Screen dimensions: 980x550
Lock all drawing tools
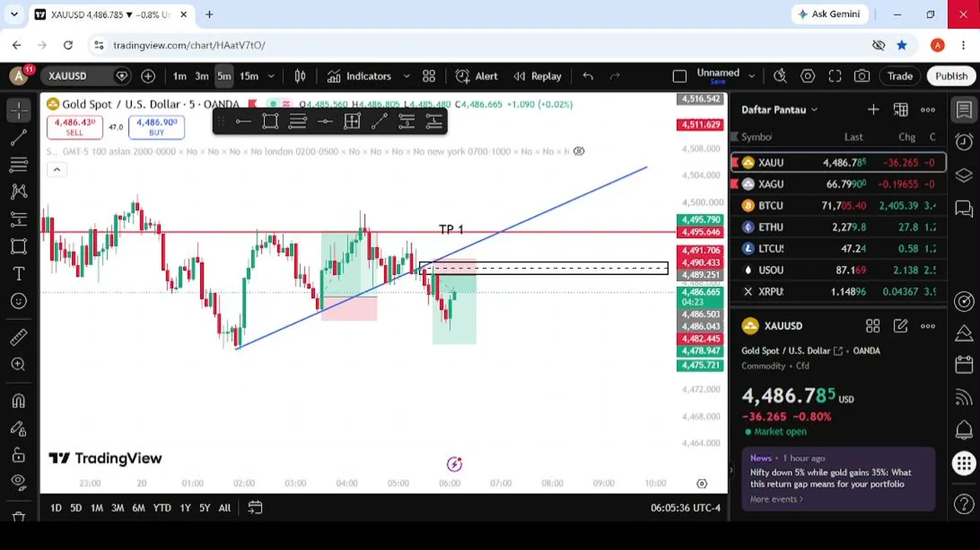coord(19,455)
